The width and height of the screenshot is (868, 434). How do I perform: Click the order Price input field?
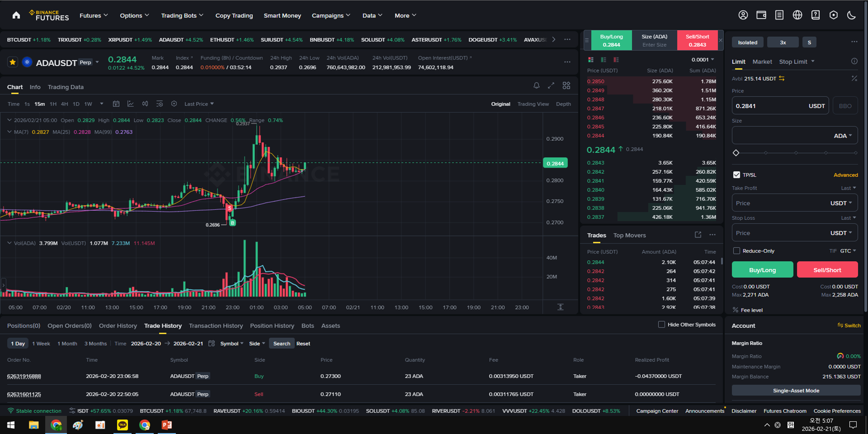point(780,106)
